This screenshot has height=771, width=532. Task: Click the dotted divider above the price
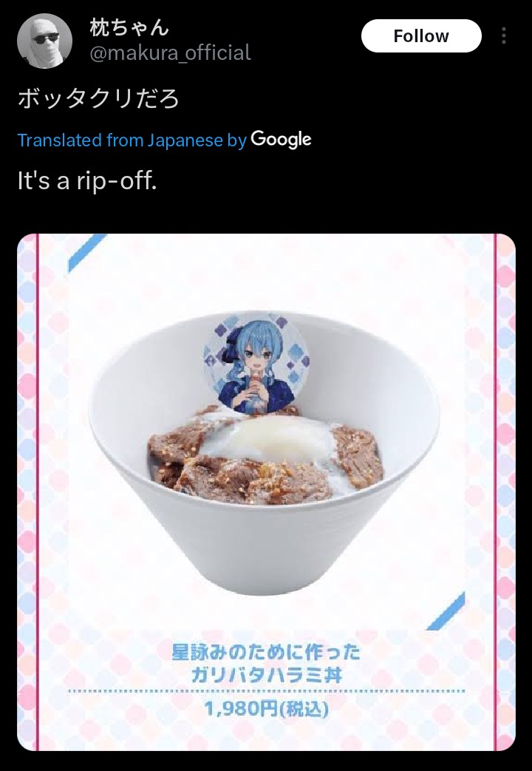(266, 691)
